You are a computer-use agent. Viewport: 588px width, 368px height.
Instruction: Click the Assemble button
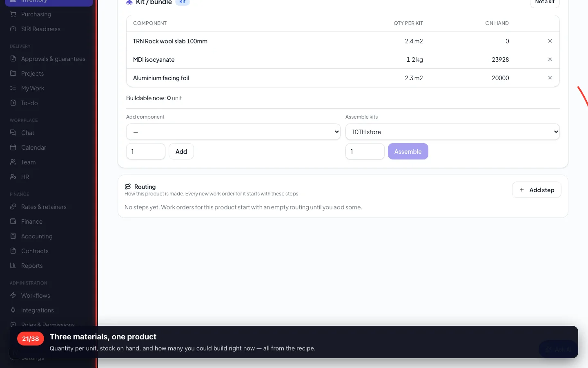(x=408, y=151)
